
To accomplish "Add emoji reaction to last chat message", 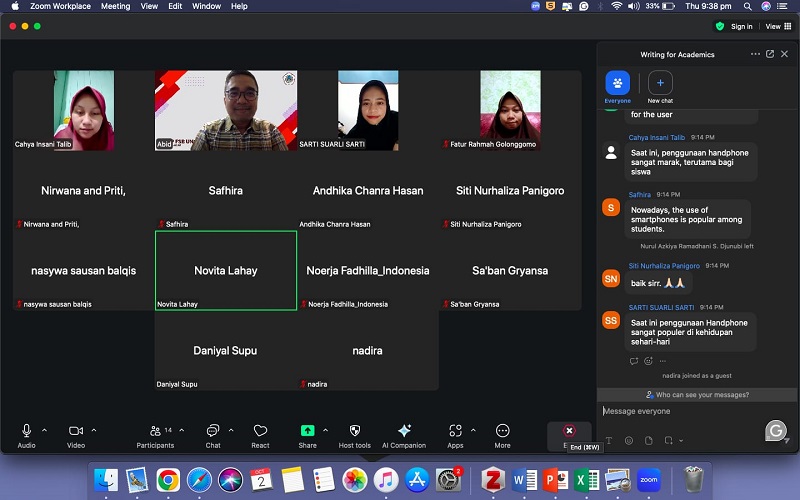I will click(648, 361).
